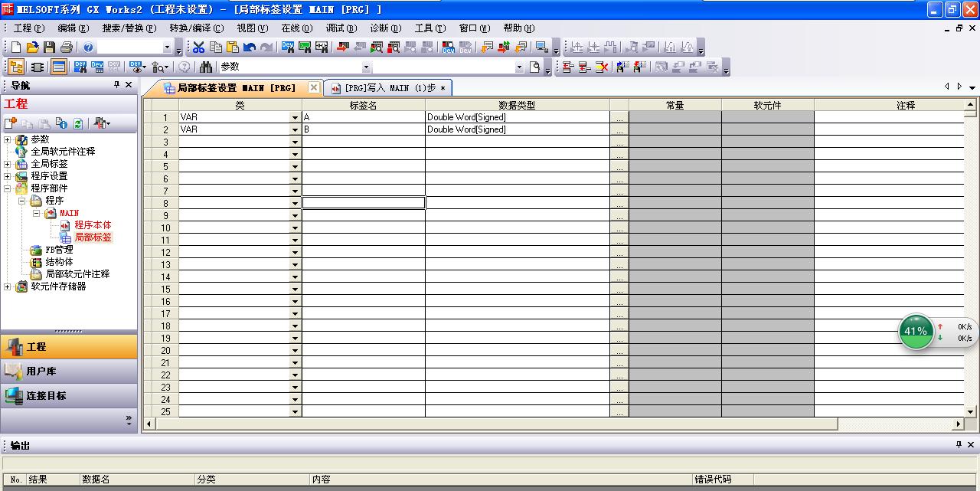The height and width of the screenshot is (491, 980).
Task: Switch to the [PRG]写入 MAIN tab
Action: point(389,88)
